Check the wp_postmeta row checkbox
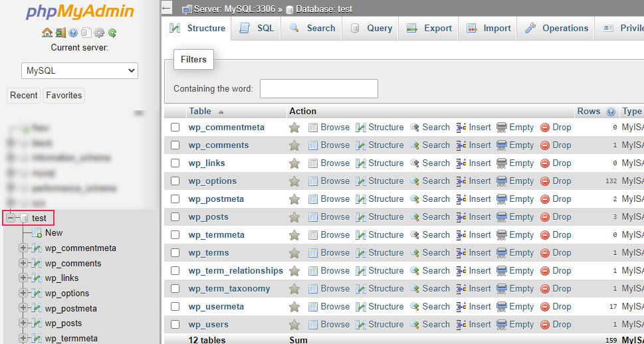The image size is (644, 344). pos(175,199)
